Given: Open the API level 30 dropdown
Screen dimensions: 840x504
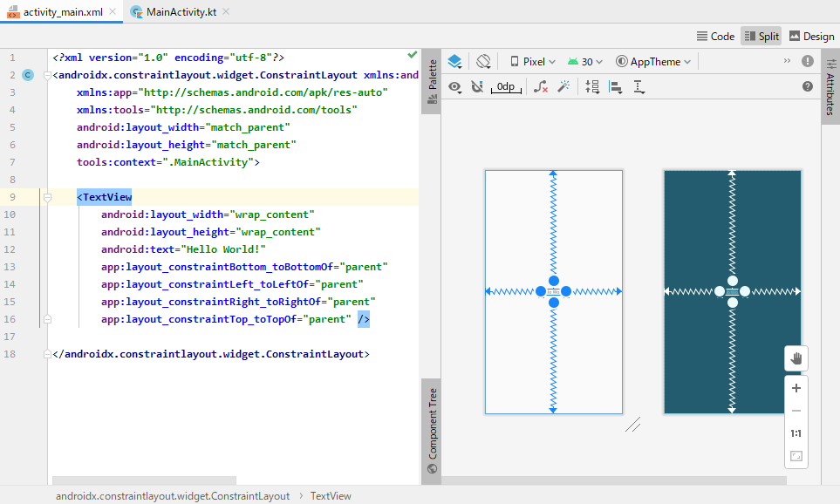Looking at the screenshot, I should click(585, 62).
